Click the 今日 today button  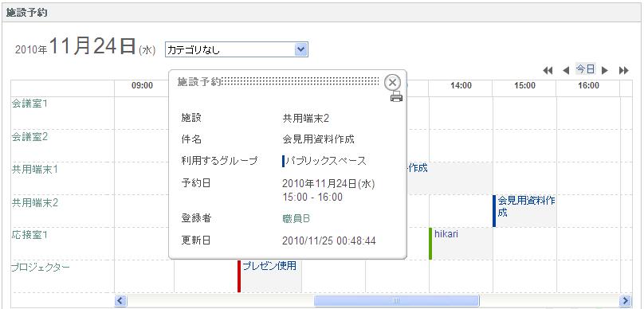585,69
